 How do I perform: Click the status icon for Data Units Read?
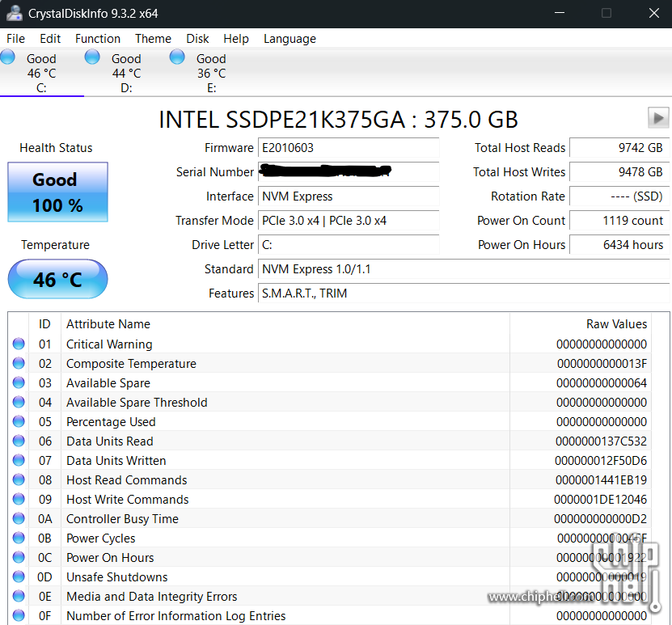coord(19,441)
